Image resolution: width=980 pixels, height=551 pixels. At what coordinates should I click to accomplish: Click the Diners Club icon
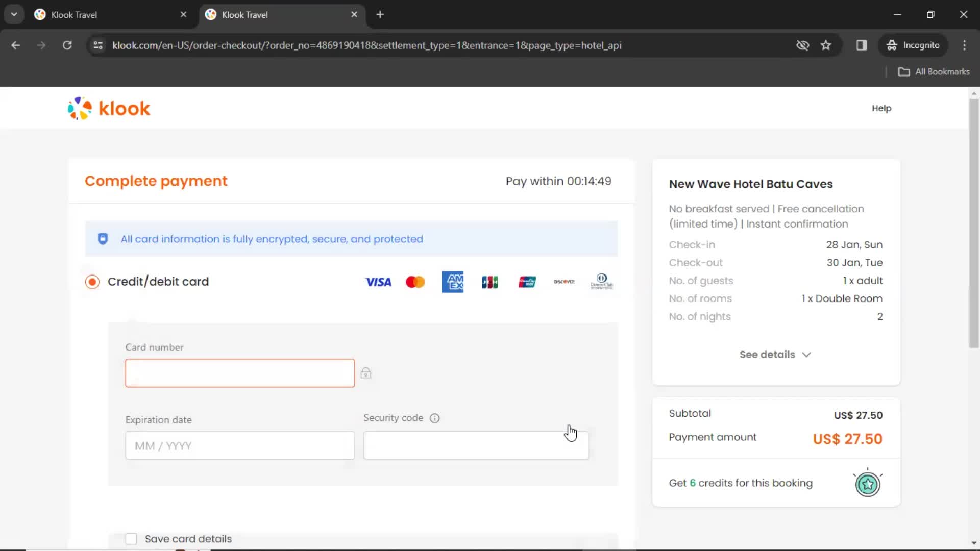click(x=602, y=282)
